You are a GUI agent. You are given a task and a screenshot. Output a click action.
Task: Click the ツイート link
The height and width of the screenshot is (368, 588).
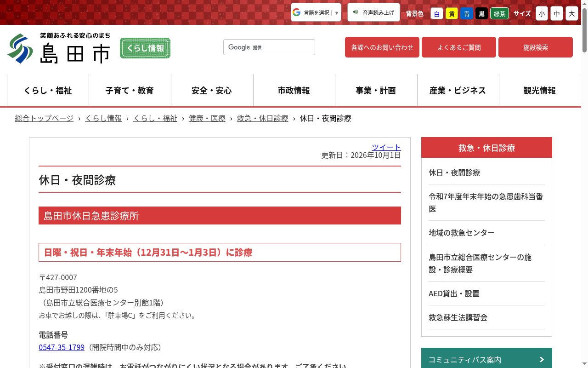pyautogui.click(x=386, y=147)
